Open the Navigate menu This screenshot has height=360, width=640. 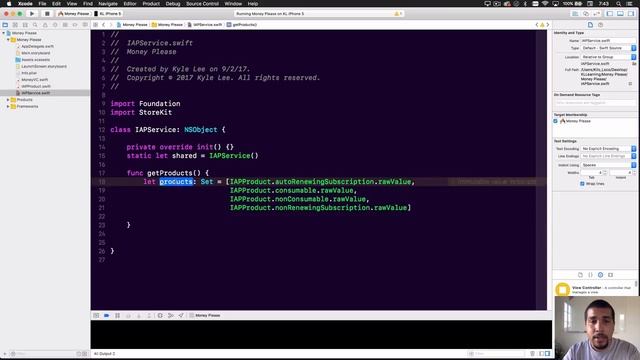[x=108, y=4]
